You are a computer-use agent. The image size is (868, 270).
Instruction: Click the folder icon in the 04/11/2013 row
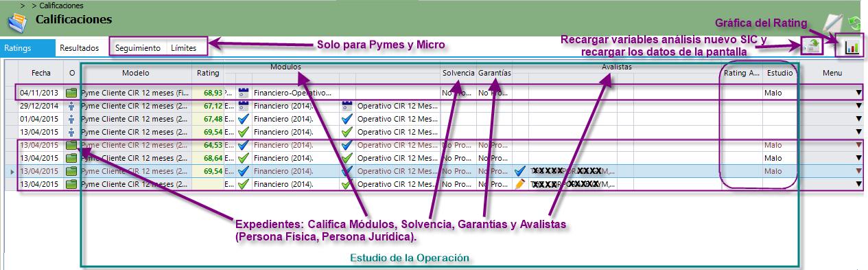(72, 93)
